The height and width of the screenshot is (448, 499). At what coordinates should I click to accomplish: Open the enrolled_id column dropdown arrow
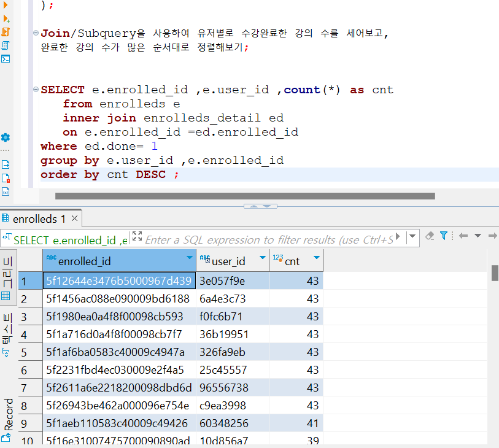tap(190, 257)
